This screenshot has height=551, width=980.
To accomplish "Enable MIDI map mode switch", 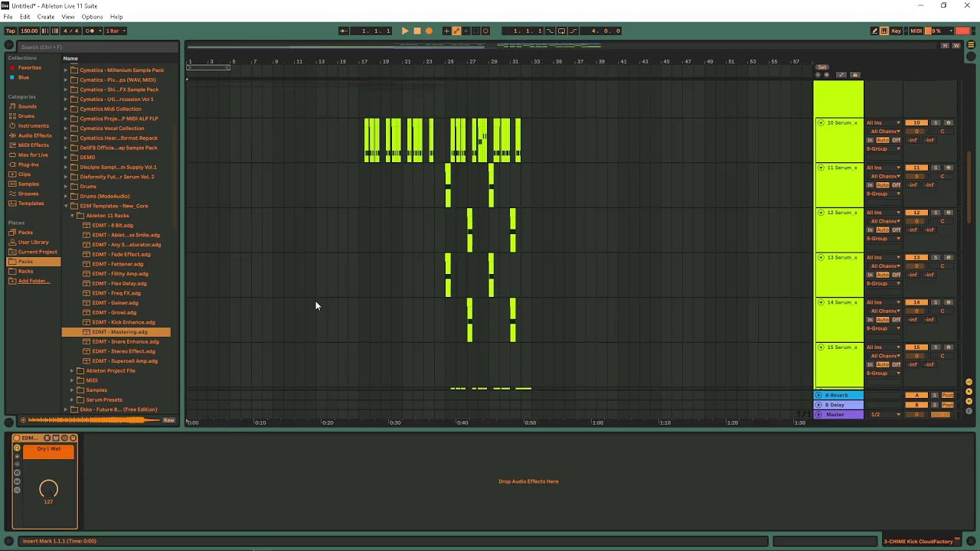I will point(916,31).
